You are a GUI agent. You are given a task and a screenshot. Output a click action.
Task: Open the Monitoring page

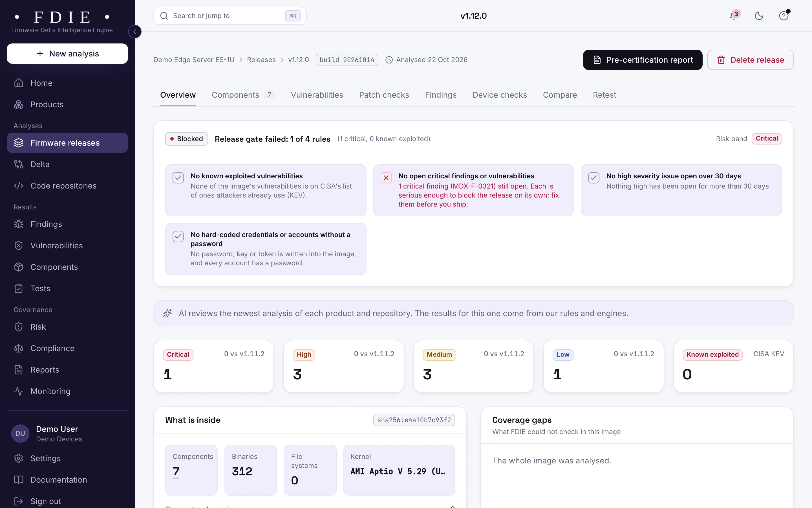67,391
